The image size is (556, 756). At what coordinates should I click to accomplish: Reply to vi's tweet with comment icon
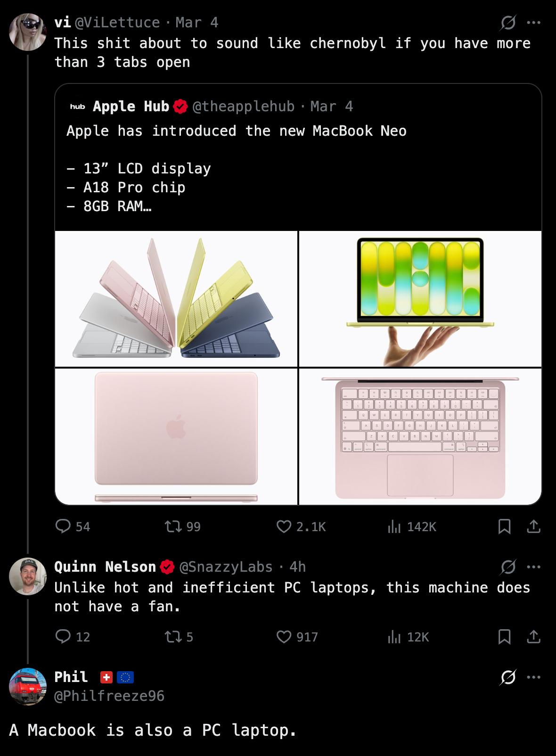point(63,526)
